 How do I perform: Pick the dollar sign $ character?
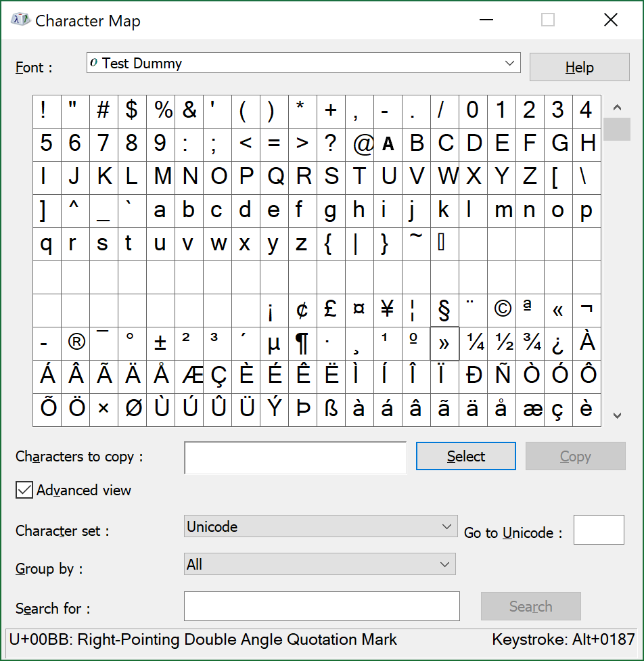[132, 112]
